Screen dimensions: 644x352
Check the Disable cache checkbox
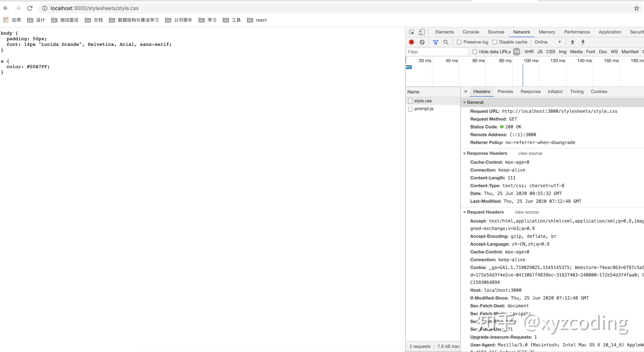(494, 42)
